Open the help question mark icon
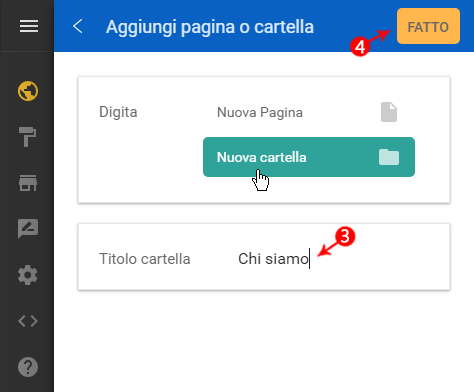 pos(28,367)
